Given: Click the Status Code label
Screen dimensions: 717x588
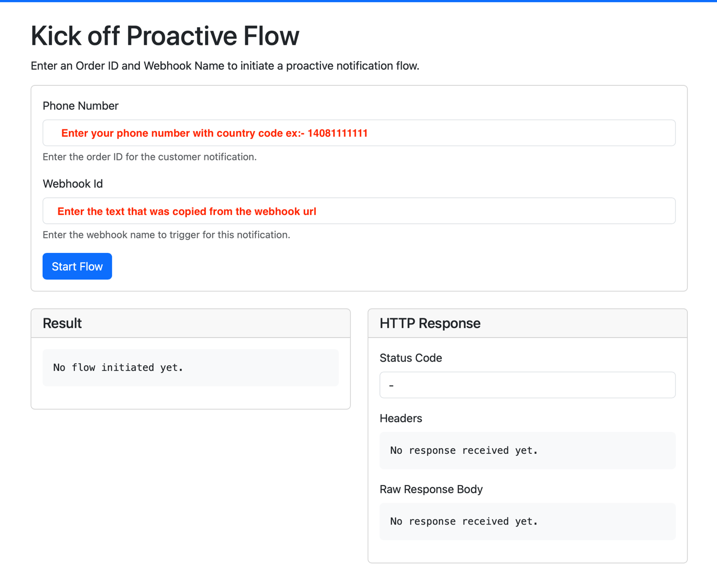Looking at the screenshot, I should tap(411, 358).
